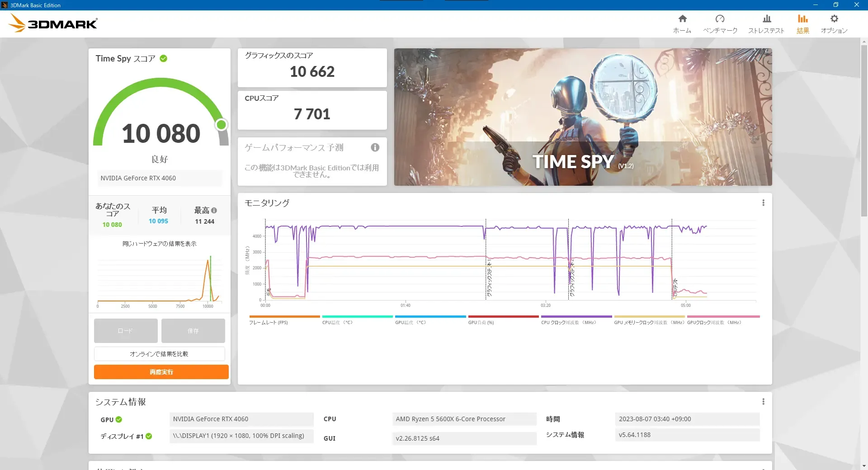
Task: Click scrollbar down arrow at bottom right
Action: click(864, 465)
